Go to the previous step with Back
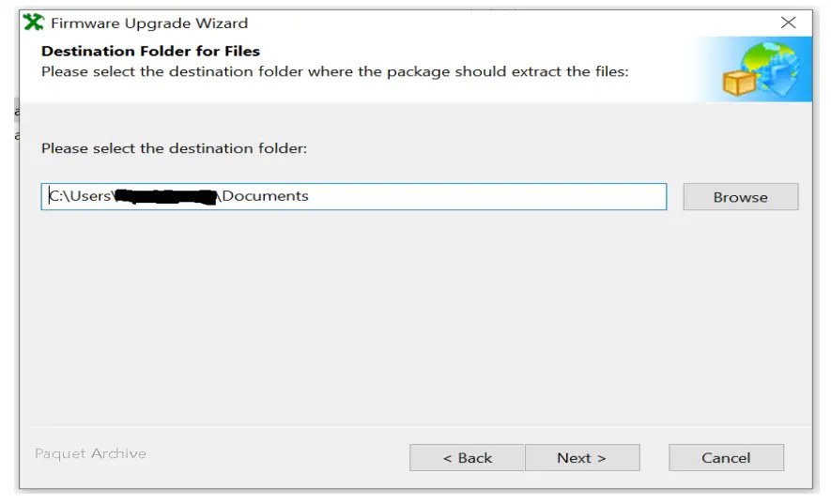 point(467,458)
